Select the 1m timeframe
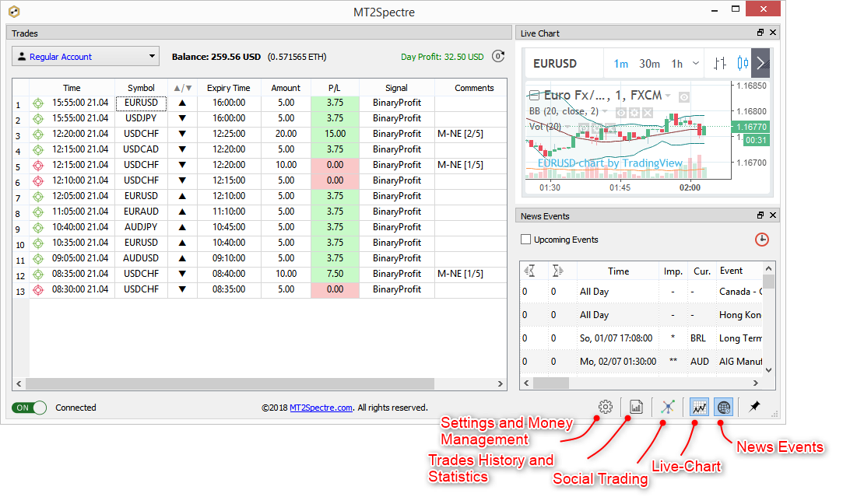 point(620,64)
